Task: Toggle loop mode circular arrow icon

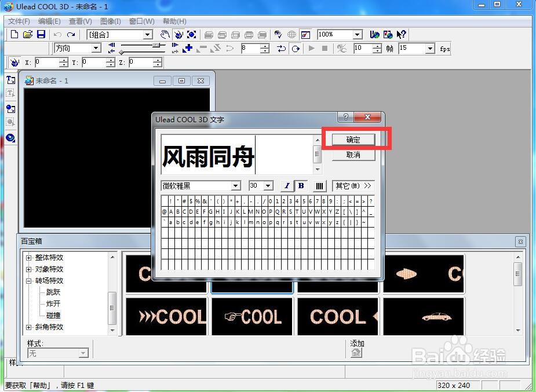Action: tap(296, 49)
